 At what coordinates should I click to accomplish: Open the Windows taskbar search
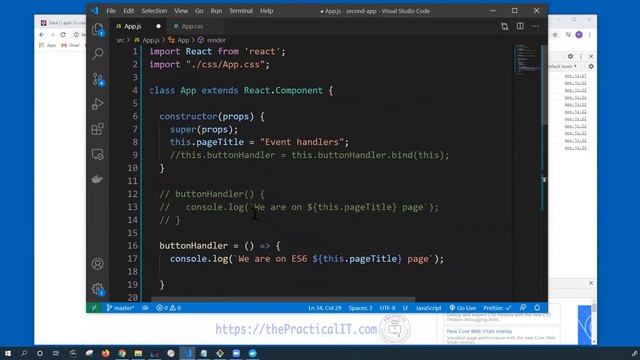[24, 353]
